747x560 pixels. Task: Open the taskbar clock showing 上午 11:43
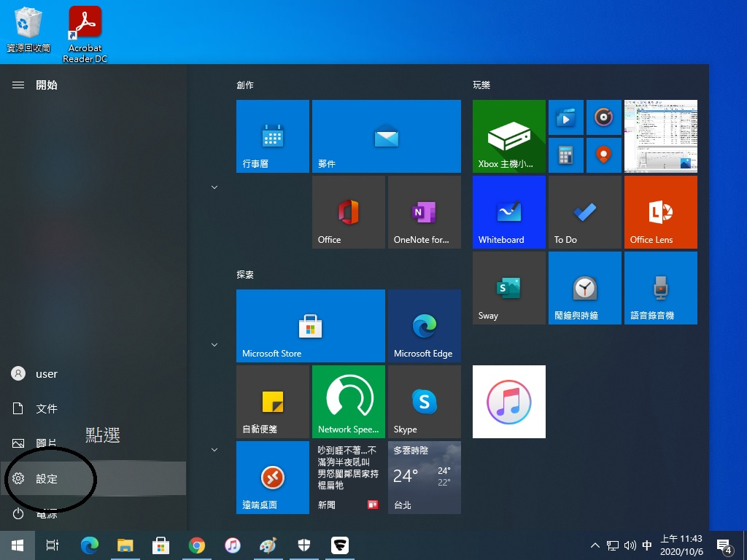pos(681,545)
